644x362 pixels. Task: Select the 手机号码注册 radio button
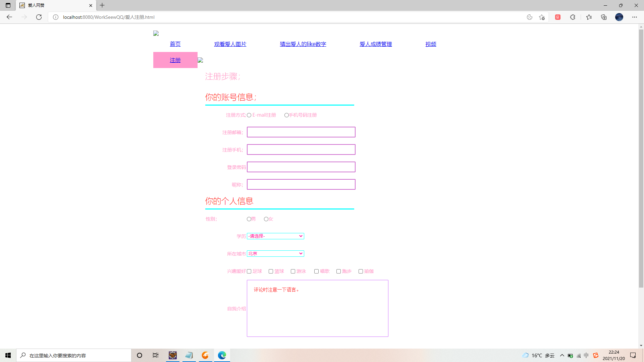tap(286, 115)
